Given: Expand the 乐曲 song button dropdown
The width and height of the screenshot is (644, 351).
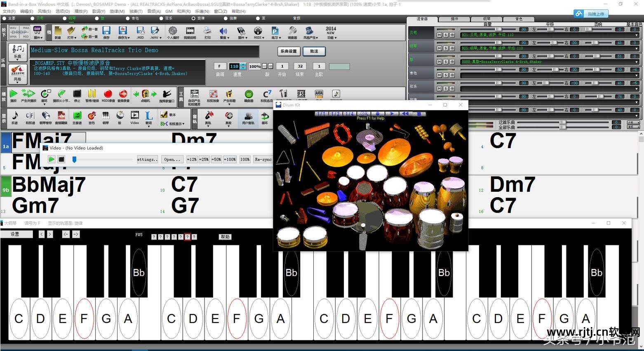Looking at the screenshot, I should pos(18,60).
